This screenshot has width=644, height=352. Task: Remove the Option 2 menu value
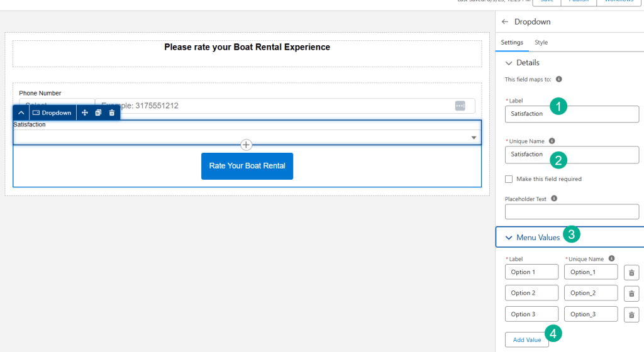(x=631, y=294)
